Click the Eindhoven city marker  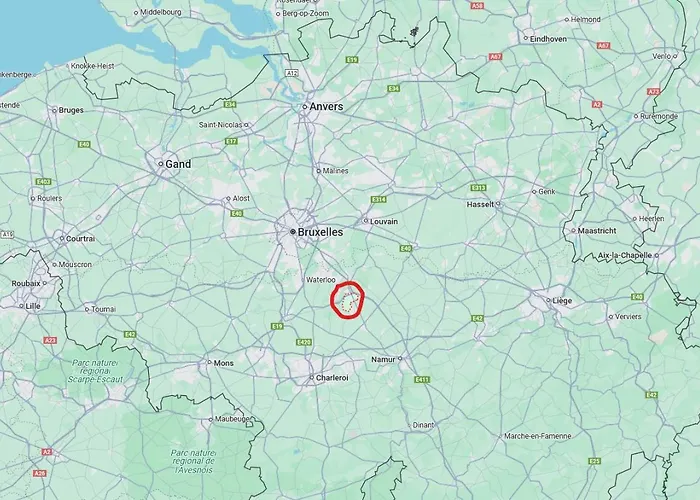pyautogui.click(x=526, y=38)
